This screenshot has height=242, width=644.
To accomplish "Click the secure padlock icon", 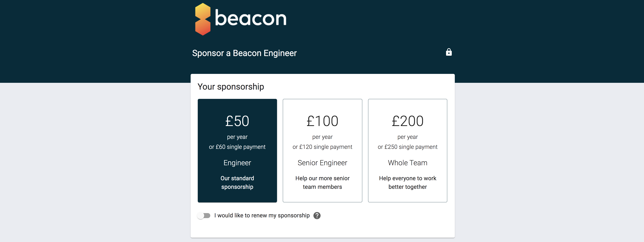I will 449,52.
